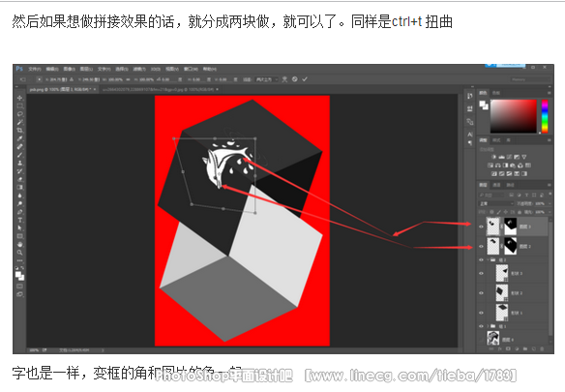Click the add layer mask button

point(508,348)
